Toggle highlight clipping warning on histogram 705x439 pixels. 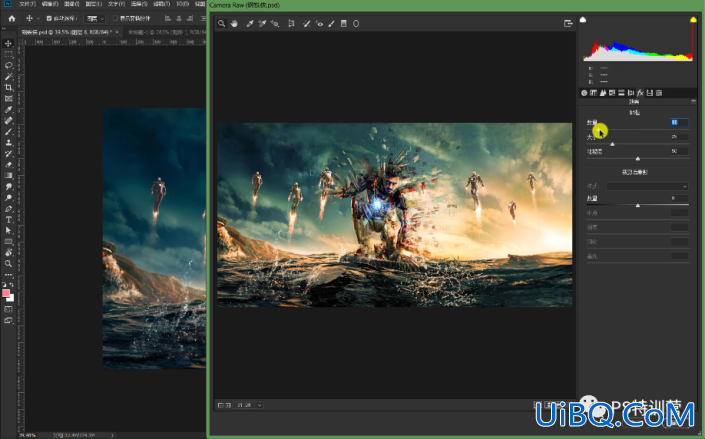[x=693, y=19]
